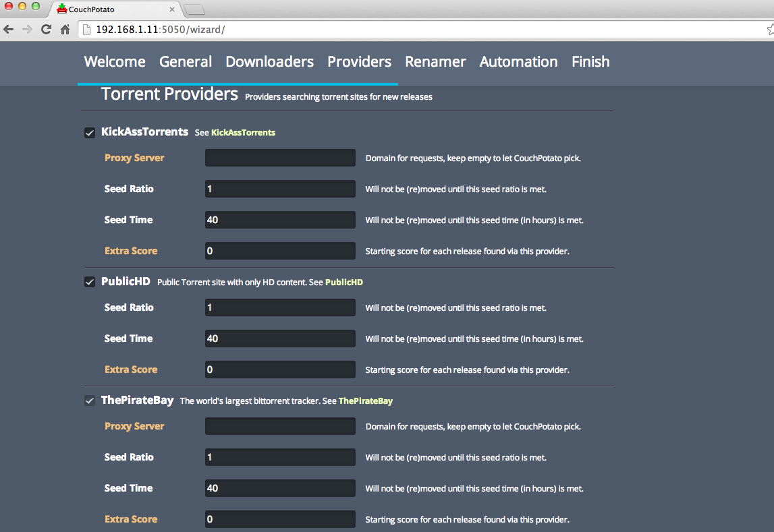Go to the Renamer step
Viewport: 774px width, 532px height.
(435, 61)
